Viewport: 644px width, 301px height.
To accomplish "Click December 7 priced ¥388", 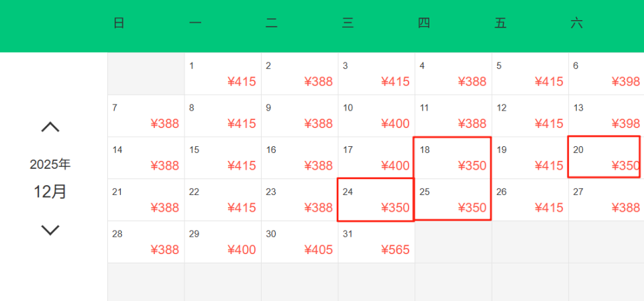I will (146, 116).
